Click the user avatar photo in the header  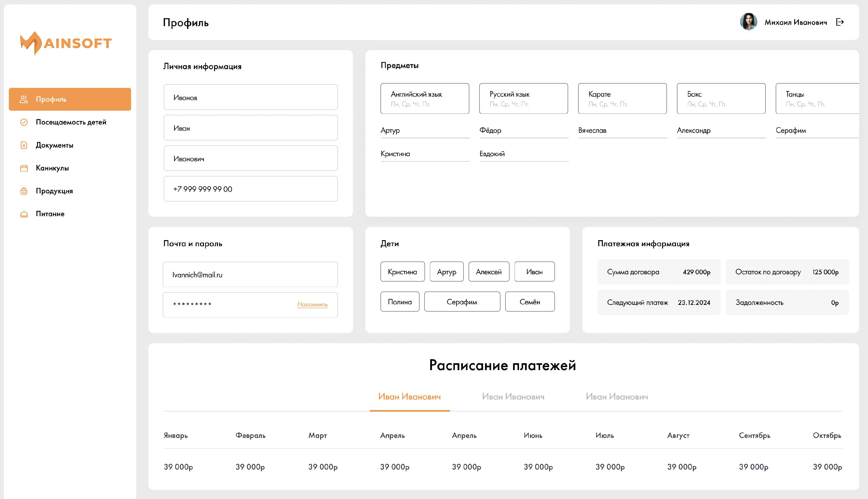pyautogui.click(x=748, y=22)
